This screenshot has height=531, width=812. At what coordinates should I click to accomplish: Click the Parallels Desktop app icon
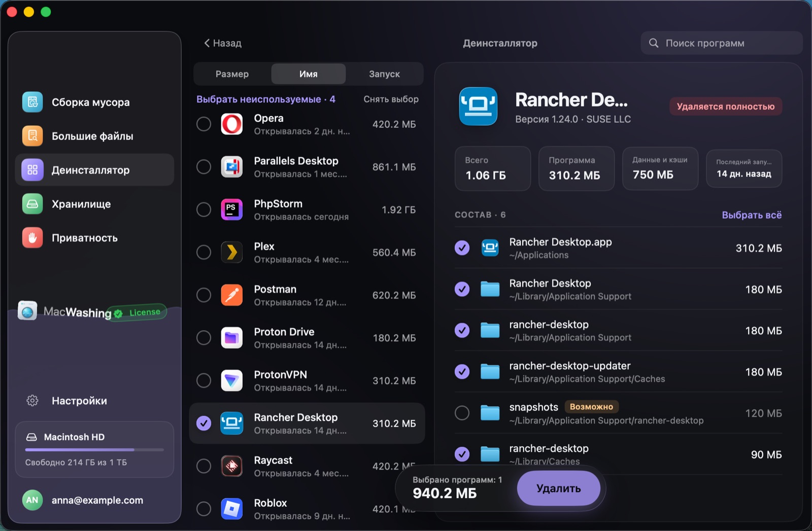pos(232,167)
